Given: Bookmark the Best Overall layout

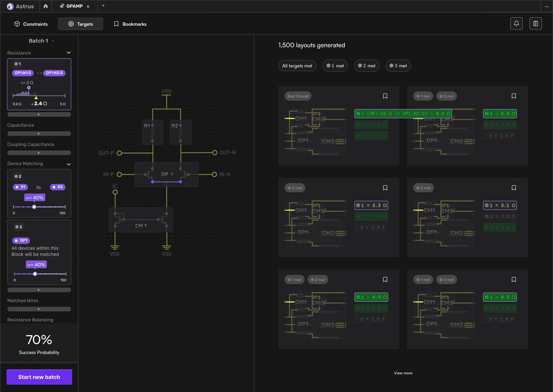Looking at the screenshot, I should coord(385,96).
